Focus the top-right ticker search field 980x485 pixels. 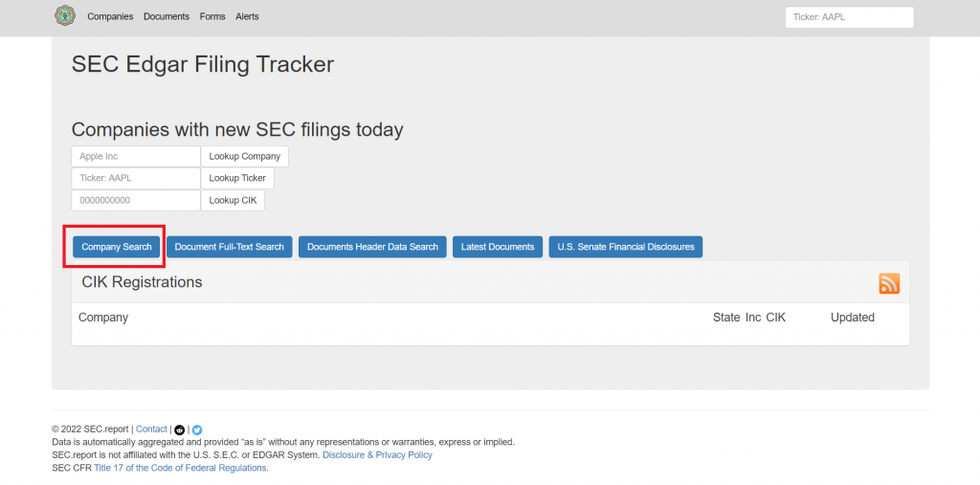click(849, 17)
